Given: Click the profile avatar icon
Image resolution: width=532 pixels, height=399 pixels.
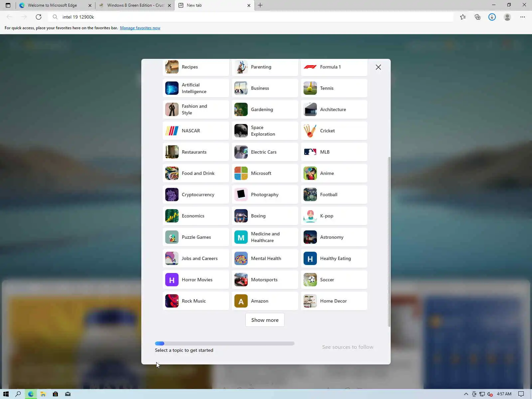Looking at the screenshot, I should 507,17.
